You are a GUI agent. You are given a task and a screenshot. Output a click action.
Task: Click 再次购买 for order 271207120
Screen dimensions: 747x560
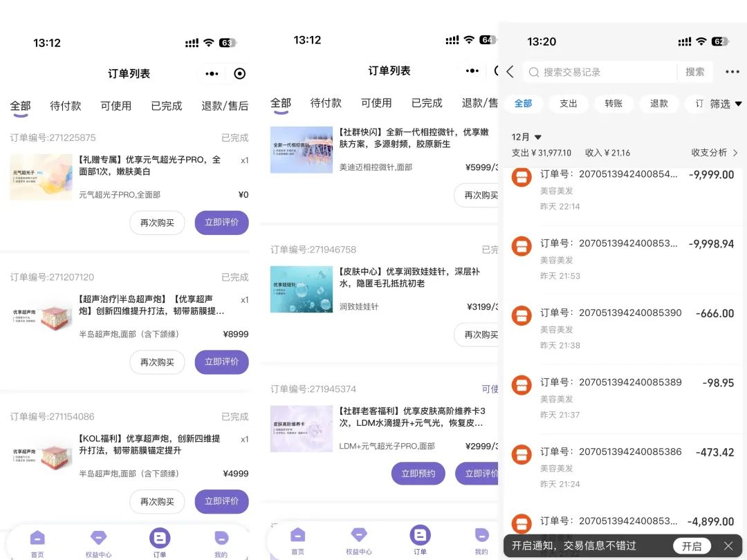(x=157, y=362)
